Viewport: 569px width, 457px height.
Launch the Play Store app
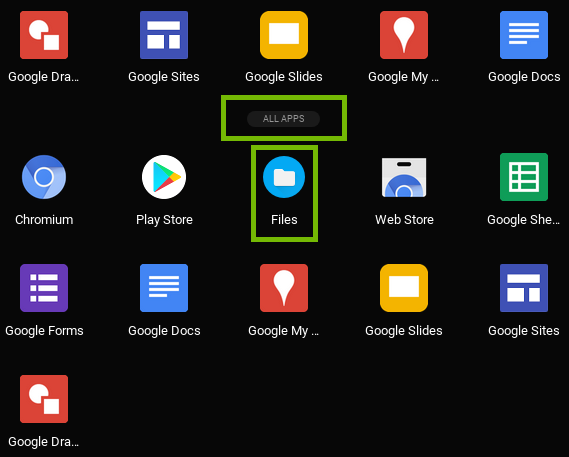point(164,177)
